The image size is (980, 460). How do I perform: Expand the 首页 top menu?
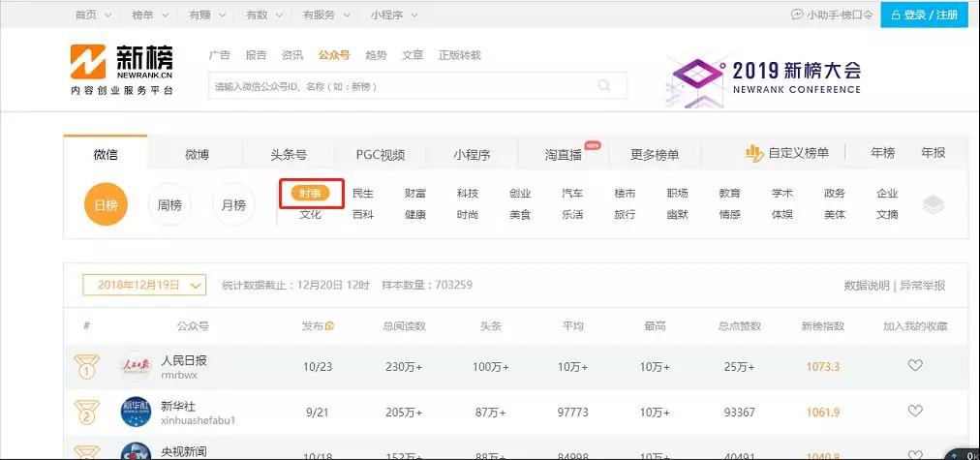coord(93,15)
